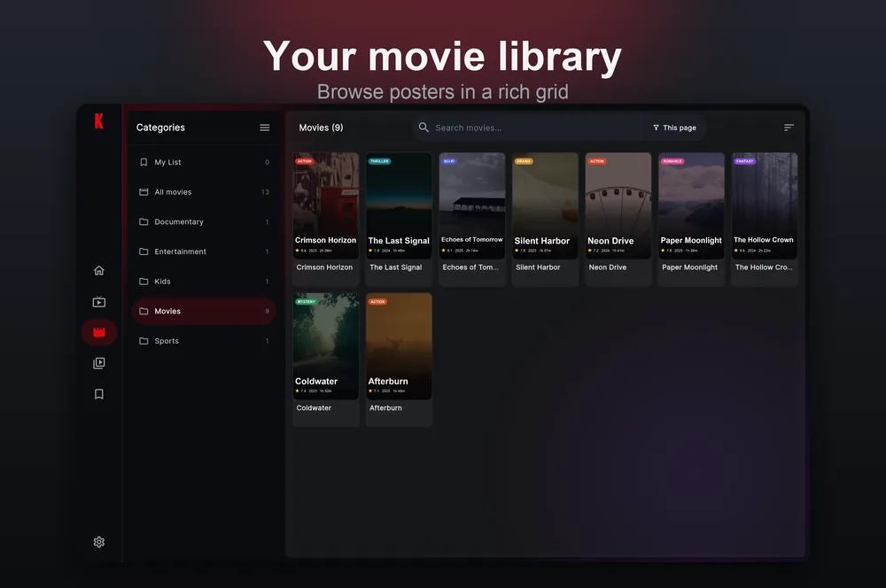
Task: Open Crimson Horizon poster
Action: point(326,205)
